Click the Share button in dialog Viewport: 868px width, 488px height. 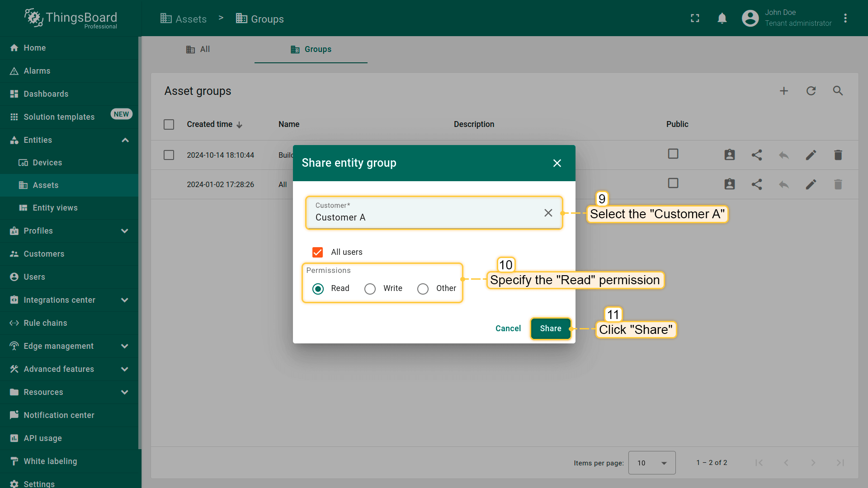pyautogui.click(x=550, y=328)
